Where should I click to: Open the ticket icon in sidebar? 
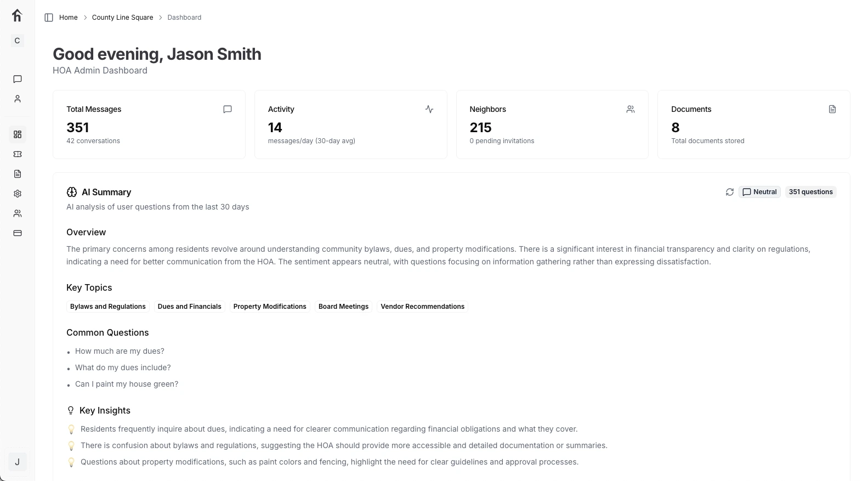click(x=18, y=154)
